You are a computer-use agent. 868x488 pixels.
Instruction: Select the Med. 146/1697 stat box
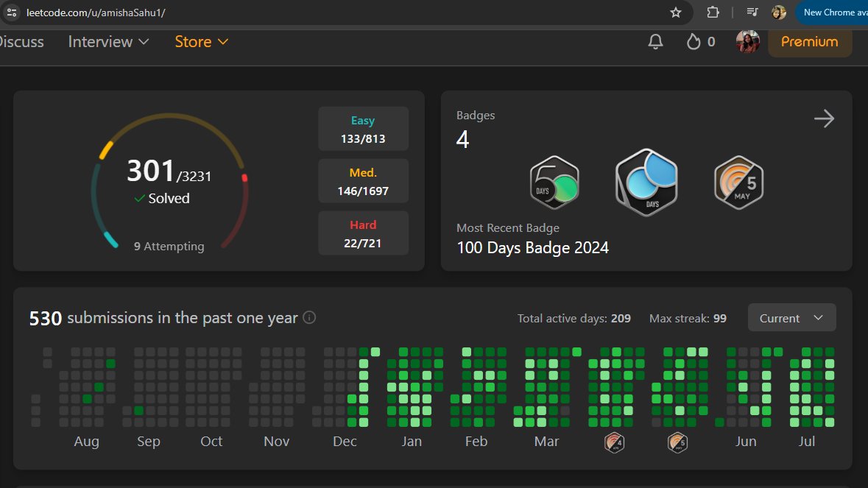[x=363, y=181]
